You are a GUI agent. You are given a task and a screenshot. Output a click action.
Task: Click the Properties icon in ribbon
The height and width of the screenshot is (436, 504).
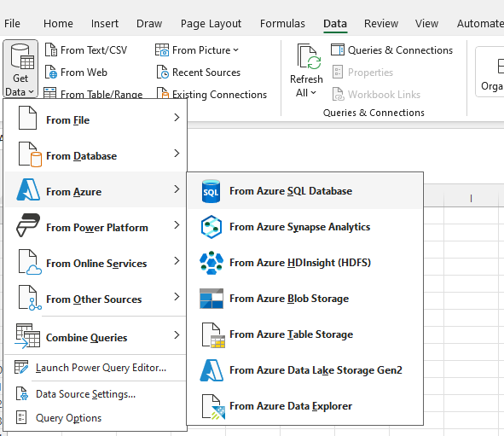338,72
